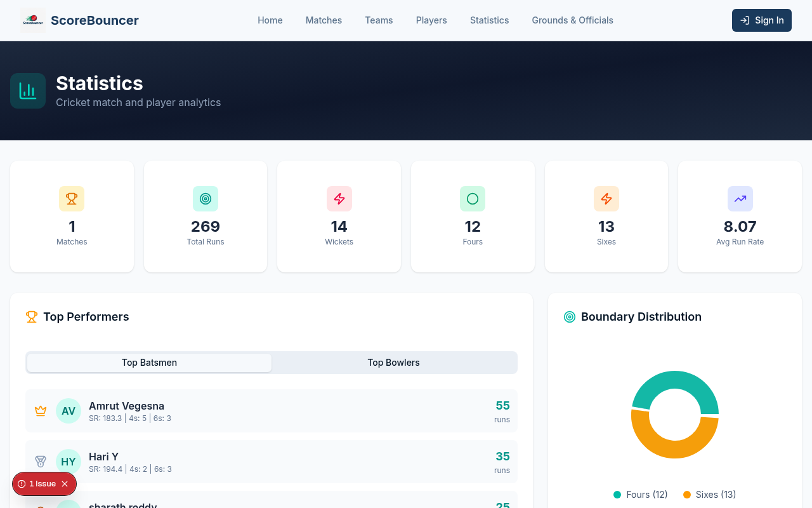812x508 pixels.
Task: Click the target icon on Total Runs card
Action: click(x=206, y=199)
